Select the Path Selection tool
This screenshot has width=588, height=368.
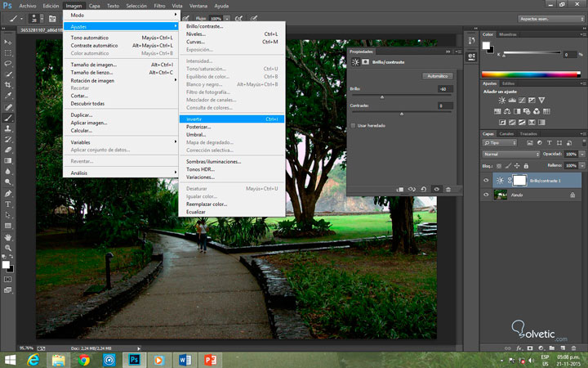click(x=8, y=215)
